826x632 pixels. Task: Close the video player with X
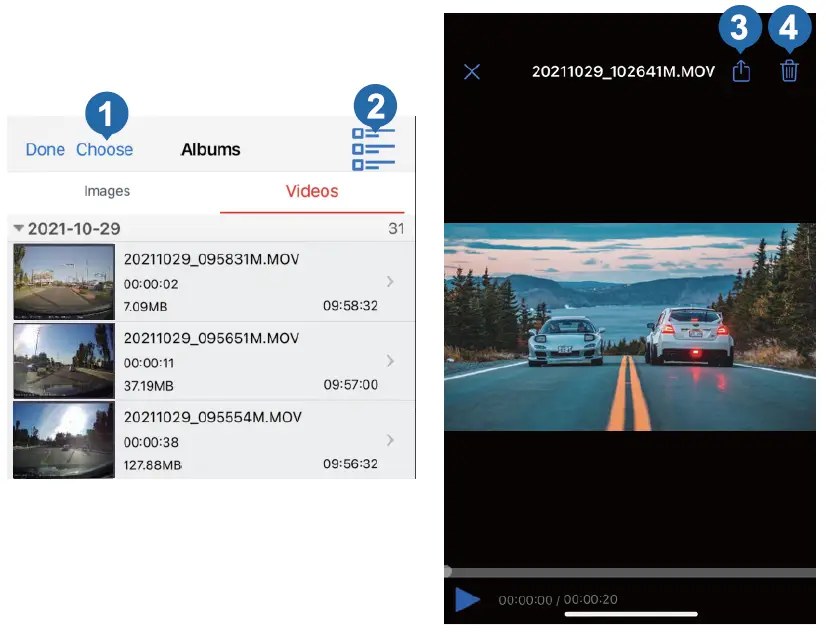click(472, 72)
